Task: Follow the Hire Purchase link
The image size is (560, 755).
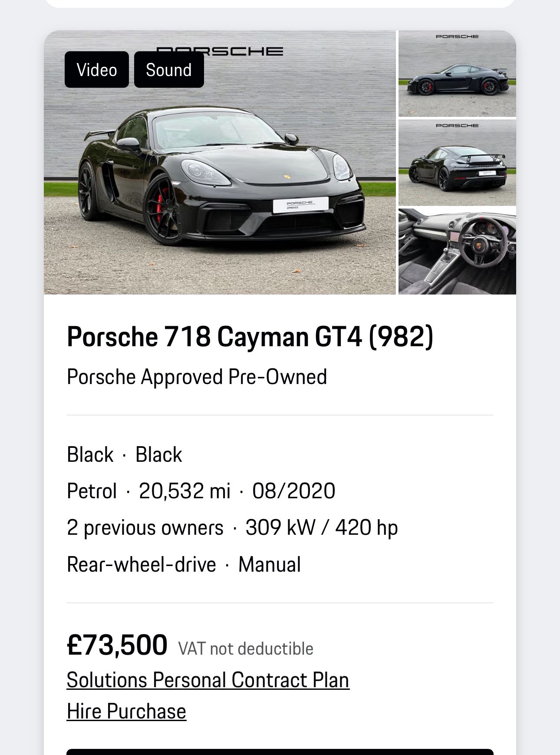Action: pos(126,711)
